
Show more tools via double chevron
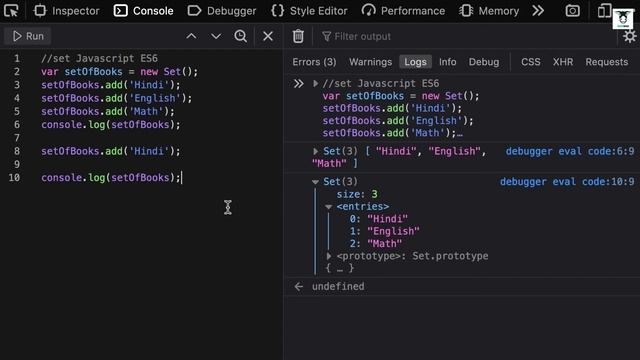538,11
